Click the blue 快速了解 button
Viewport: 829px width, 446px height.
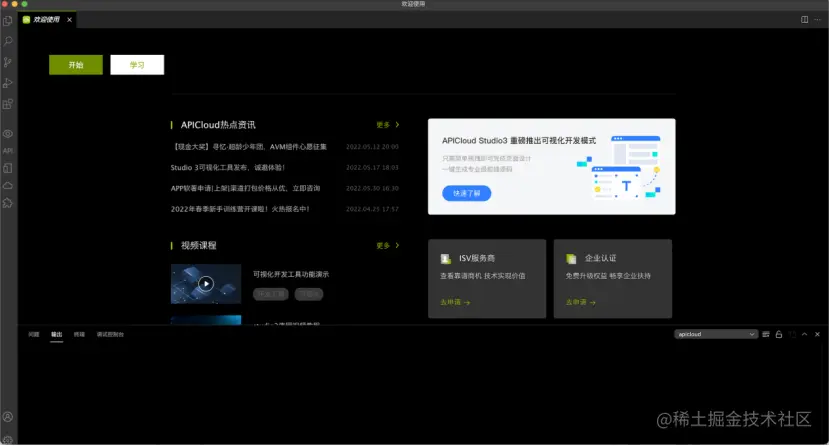466,193
